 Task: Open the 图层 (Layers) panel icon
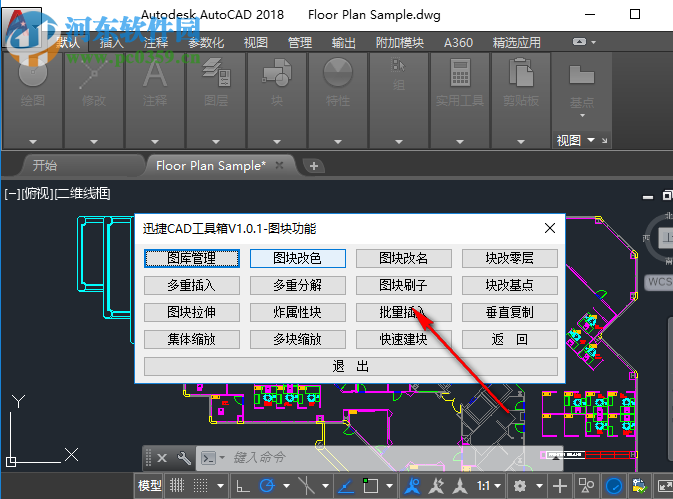pyautogui.click(x=216, y=73)
